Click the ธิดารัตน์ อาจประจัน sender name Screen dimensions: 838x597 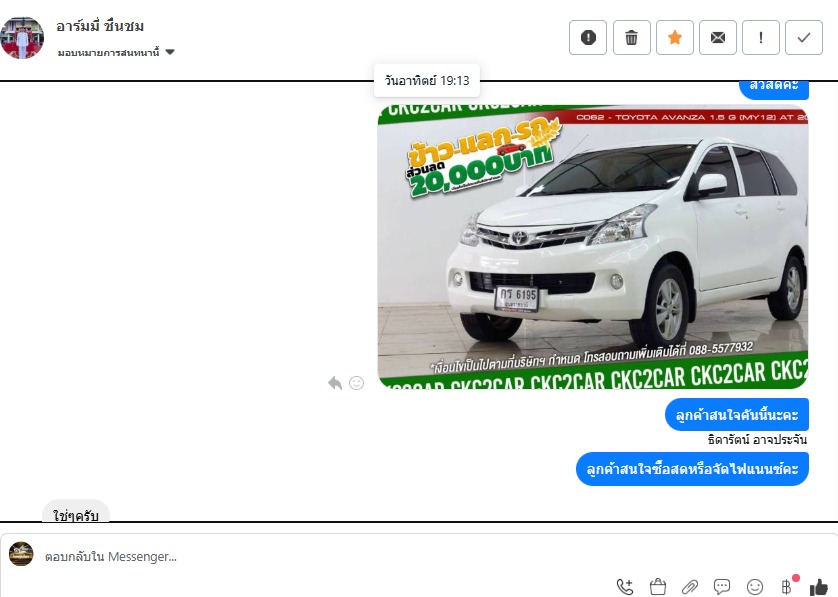[x=757, y=440]
